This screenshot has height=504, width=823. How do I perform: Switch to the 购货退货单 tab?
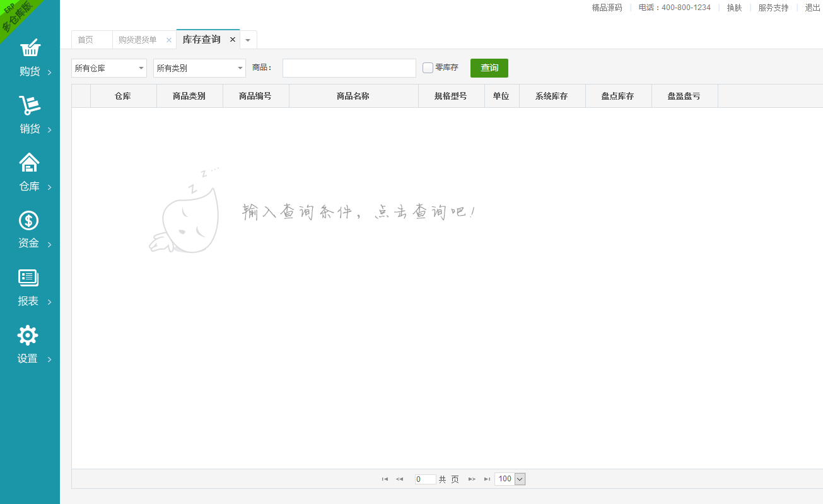click(x=137, y=40)
